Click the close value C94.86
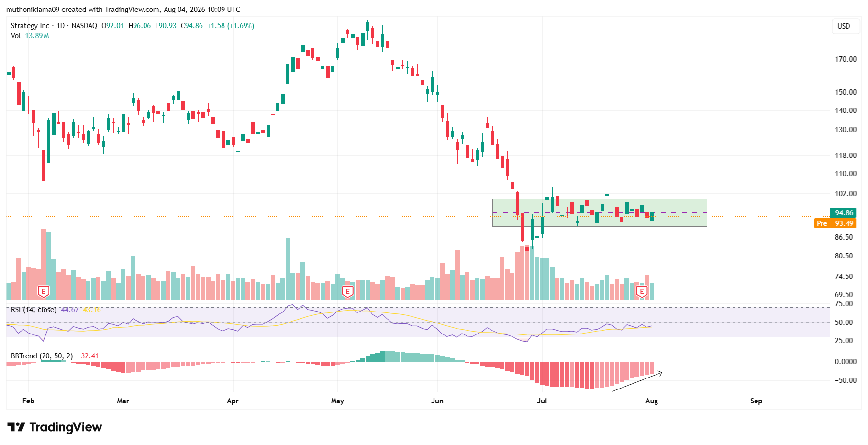This screenshot has width=868, height=445. click(x=191, y=26)
